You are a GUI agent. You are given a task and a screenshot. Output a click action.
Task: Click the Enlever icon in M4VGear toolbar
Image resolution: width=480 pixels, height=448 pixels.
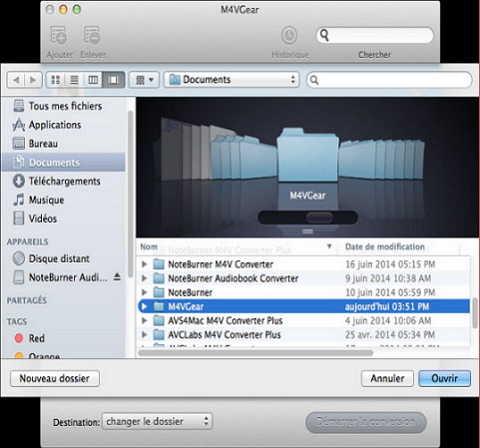(x=92, y=35)
